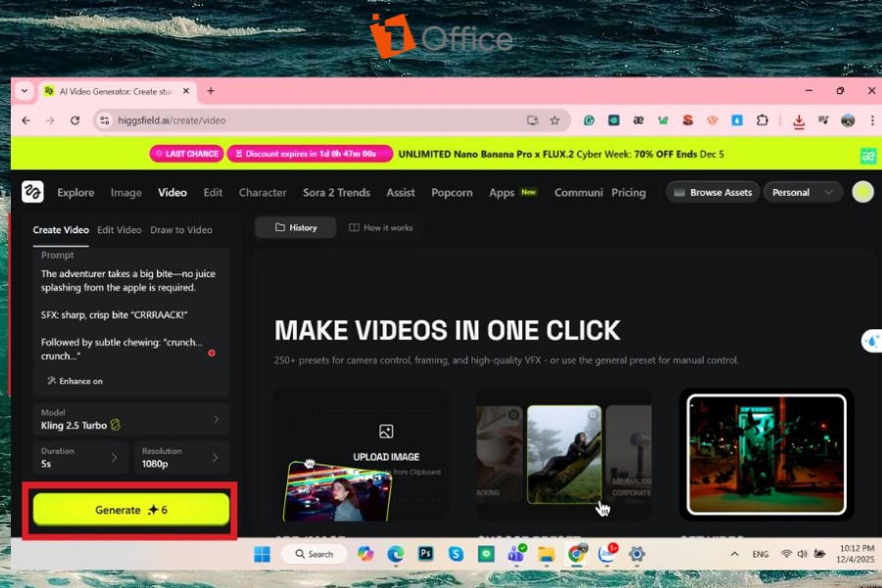Open the Duration 5s selector

[80, 458]
